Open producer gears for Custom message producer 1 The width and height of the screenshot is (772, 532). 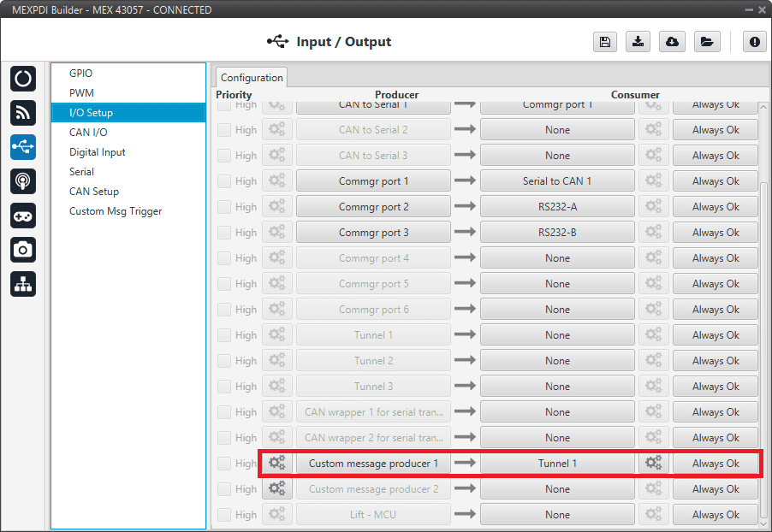[277, 463]
